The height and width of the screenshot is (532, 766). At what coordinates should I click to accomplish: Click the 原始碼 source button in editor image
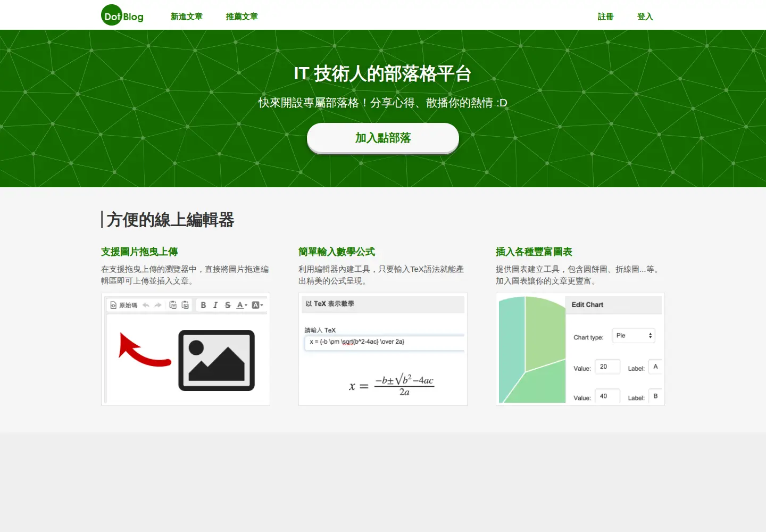[123, 305]
